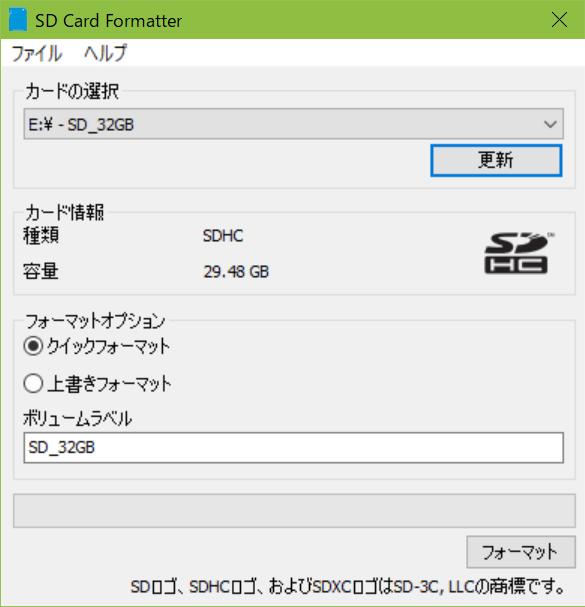Open the ファイル menu

pos(37,53)
